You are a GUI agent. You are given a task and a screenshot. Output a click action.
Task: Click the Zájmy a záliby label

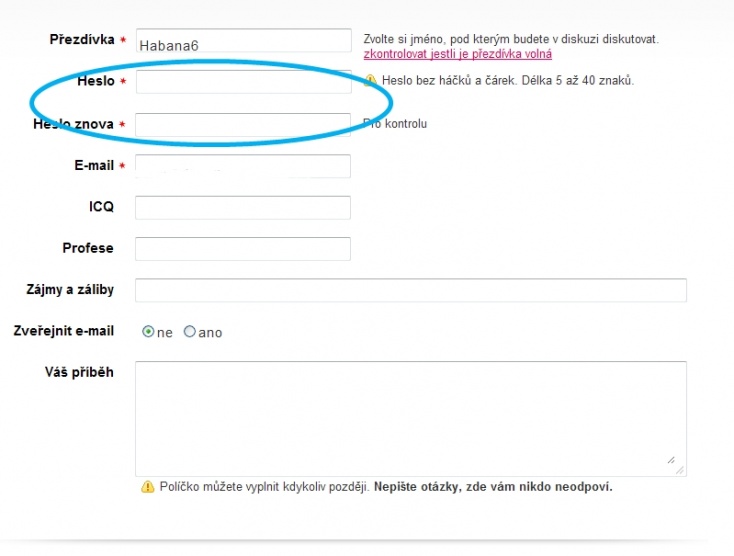coord(70,290)
